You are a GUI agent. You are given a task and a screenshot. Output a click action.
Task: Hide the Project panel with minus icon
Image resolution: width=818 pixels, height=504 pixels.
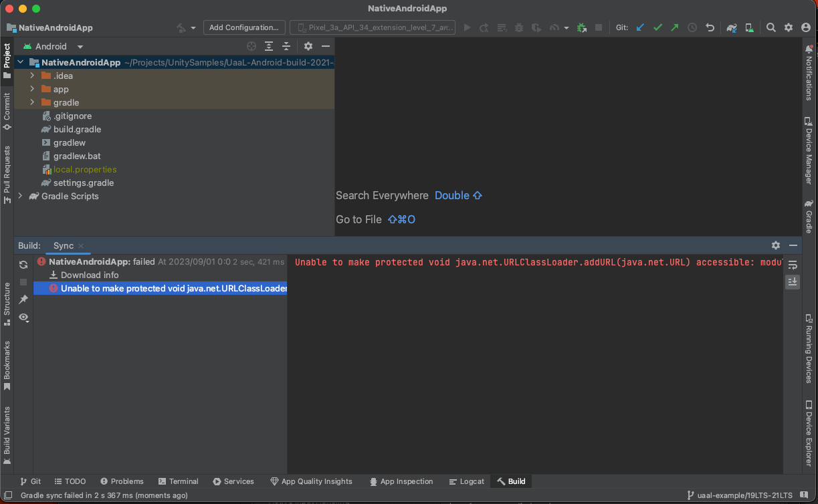(326, 46)
